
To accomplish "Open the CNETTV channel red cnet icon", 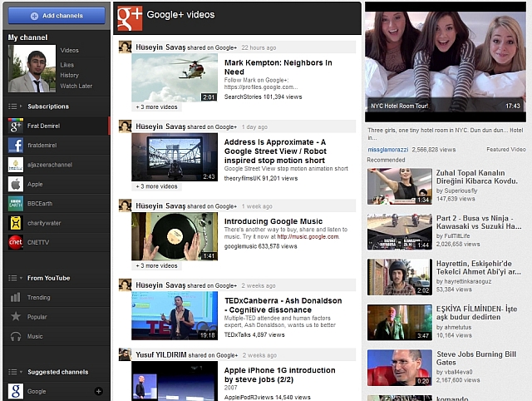I will [x=16, y=242].
